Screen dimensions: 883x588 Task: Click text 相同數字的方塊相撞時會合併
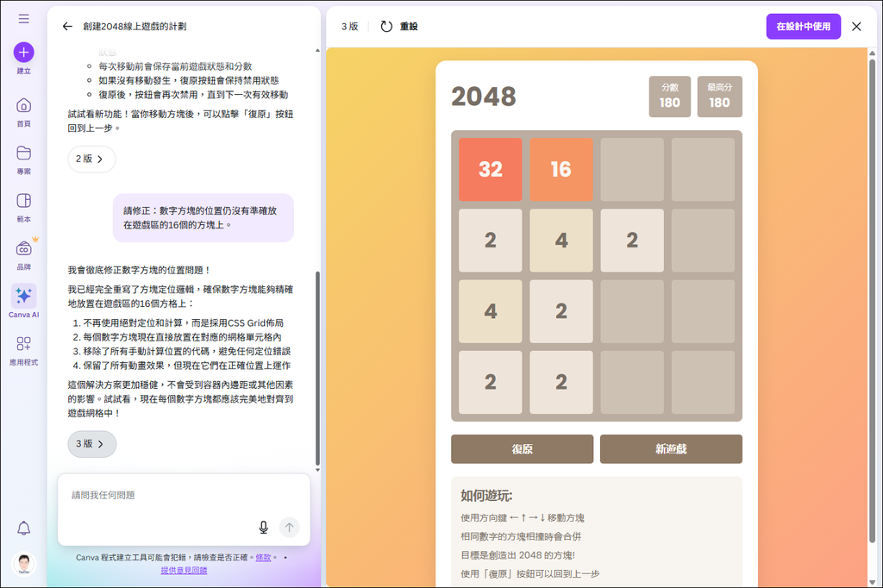pos(521,537)
